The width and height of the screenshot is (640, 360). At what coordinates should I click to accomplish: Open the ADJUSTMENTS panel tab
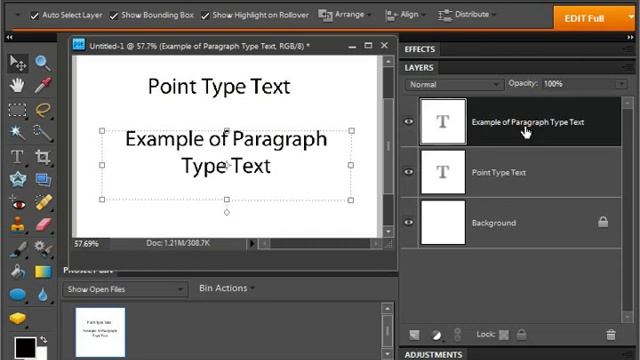click(x=433, y=354)
